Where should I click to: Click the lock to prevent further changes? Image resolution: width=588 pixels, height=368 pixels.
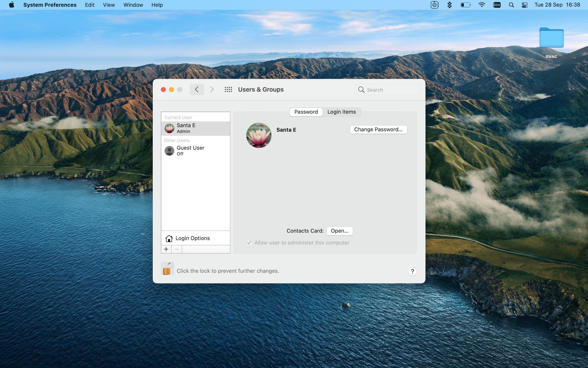coord(168,268)
